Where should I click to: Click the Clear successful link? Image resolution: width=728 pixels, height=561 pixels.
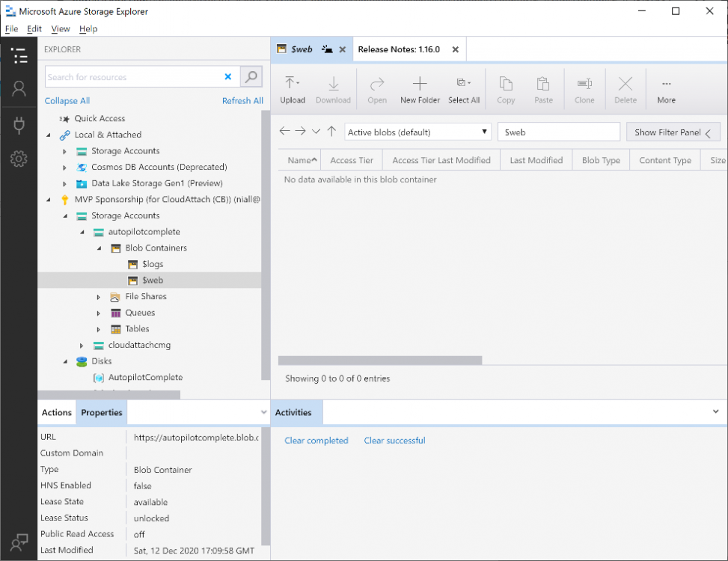click(394, 441)
